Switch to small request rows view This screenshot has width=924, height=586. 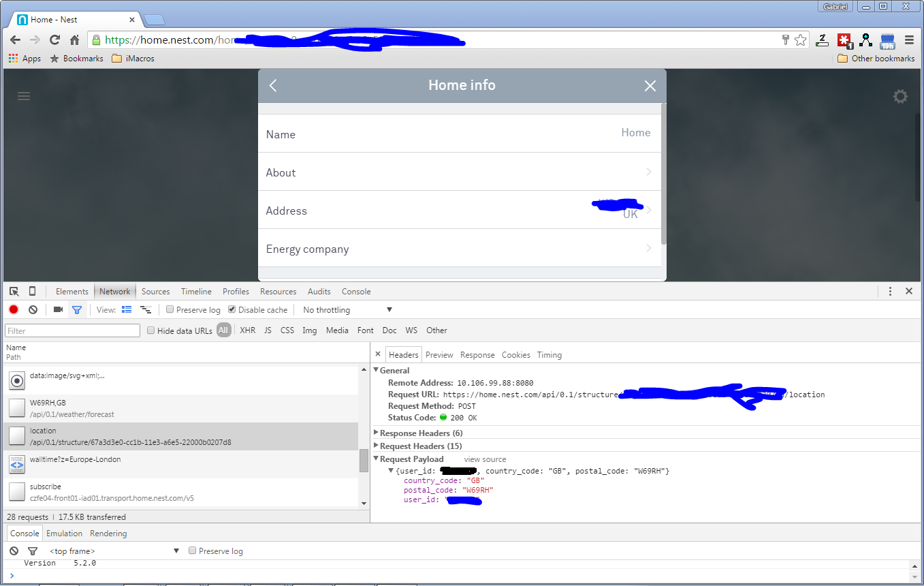click(145, 310)
